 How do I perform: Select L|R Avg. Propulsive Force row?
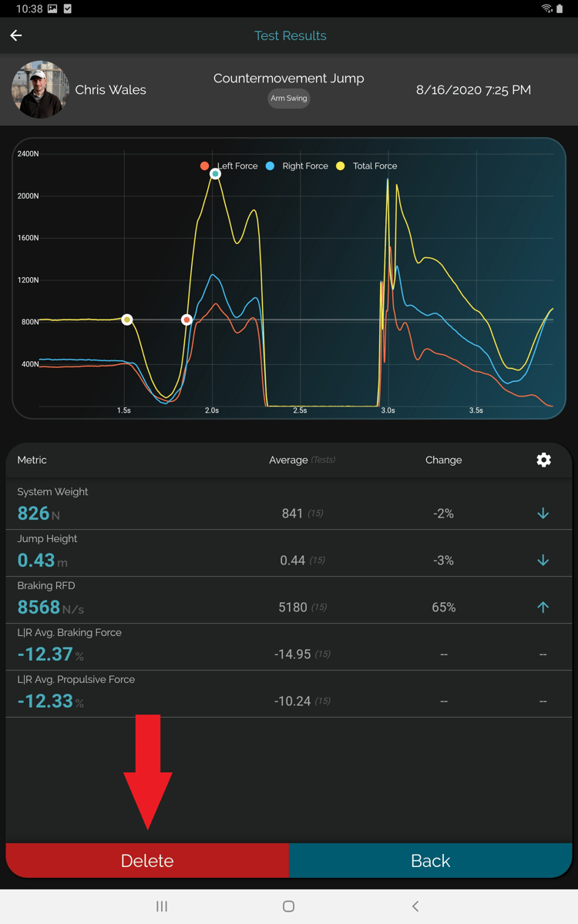[289, 694]
